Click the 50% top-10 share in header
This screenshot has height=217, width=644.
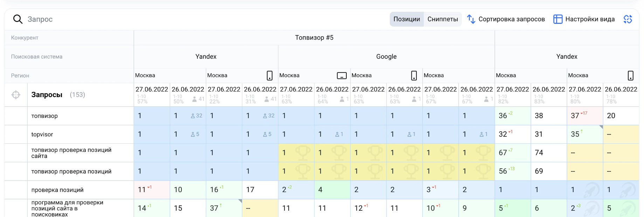(178, 102)
